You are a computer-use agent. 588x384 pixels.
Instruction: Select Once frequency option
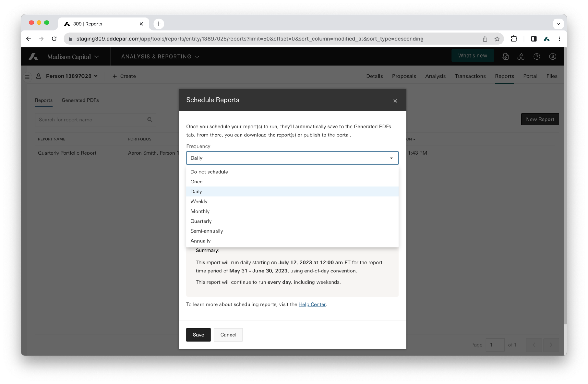pos(292,181)
